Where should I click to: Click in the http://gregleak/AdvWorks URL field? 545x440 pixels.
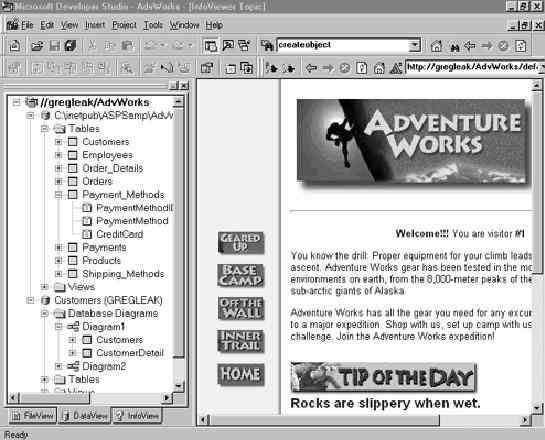point(473,67)
